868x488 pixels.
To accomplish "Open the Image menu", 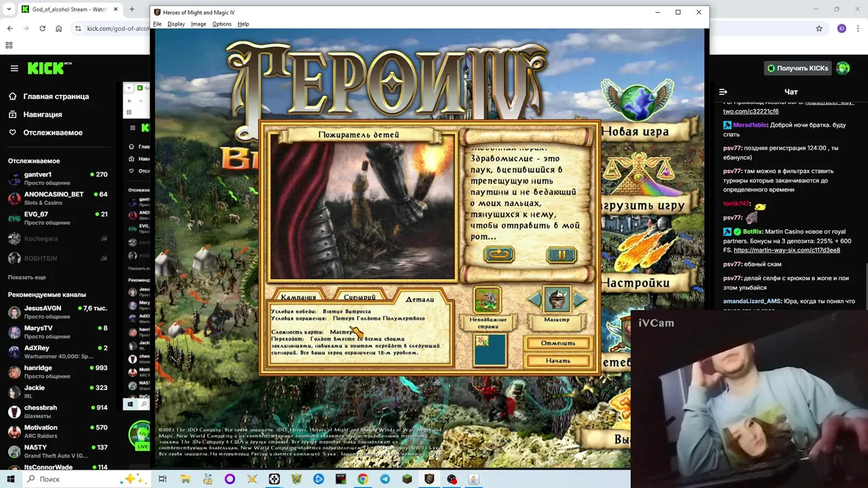I will click(x=199, y=24).
